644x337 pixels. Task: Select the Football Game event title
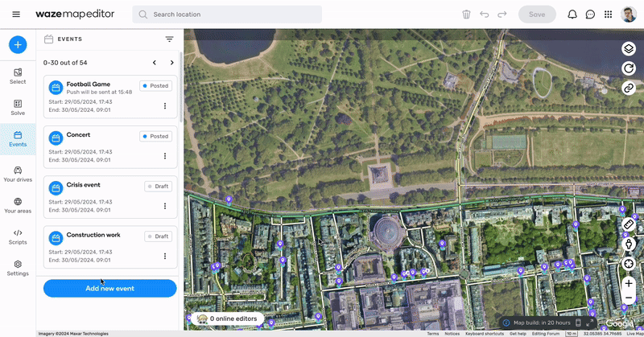[89, 84]
